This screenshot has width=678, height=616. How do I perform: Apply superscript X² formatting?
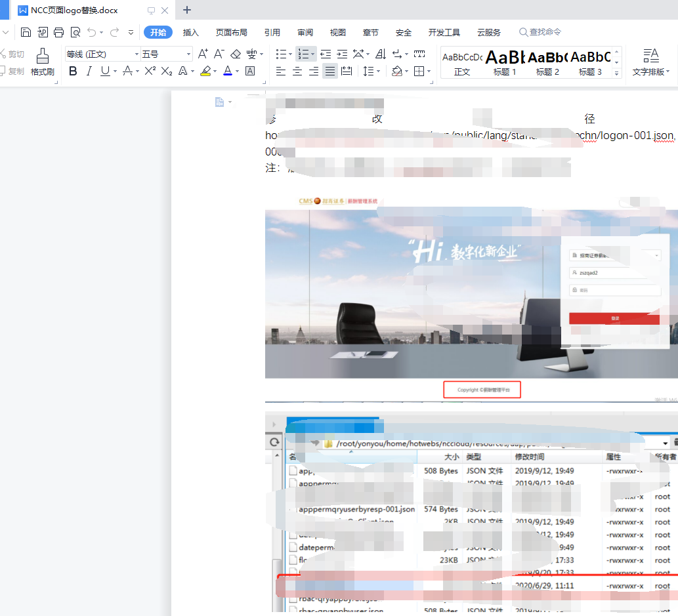pos(150,71)
